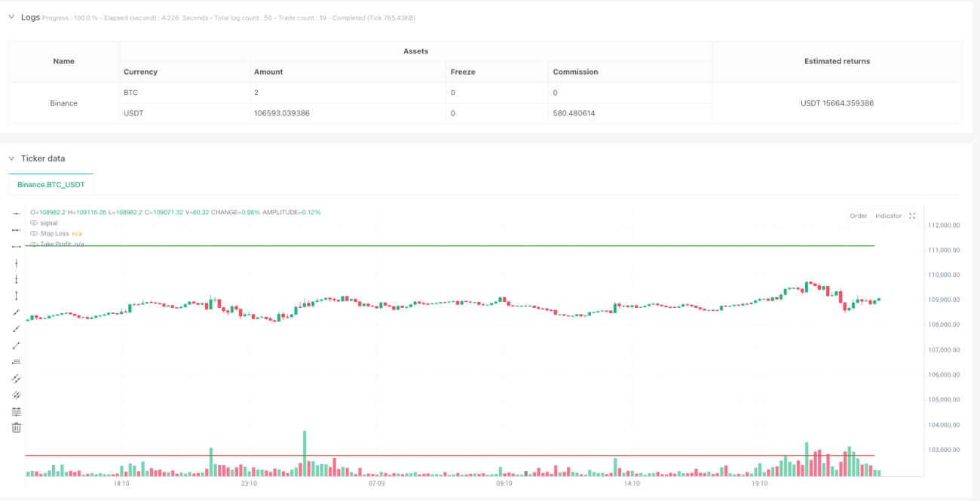Viewport: 980px width, 501px height.
Task: Select the horizontal segment tool with end dots
Action: [17, 247]
